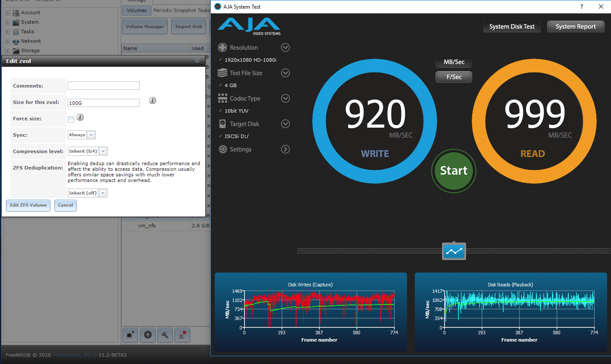
Task: Open Periodic Snapshot Tasks tab
Action: tap(182, 10)
